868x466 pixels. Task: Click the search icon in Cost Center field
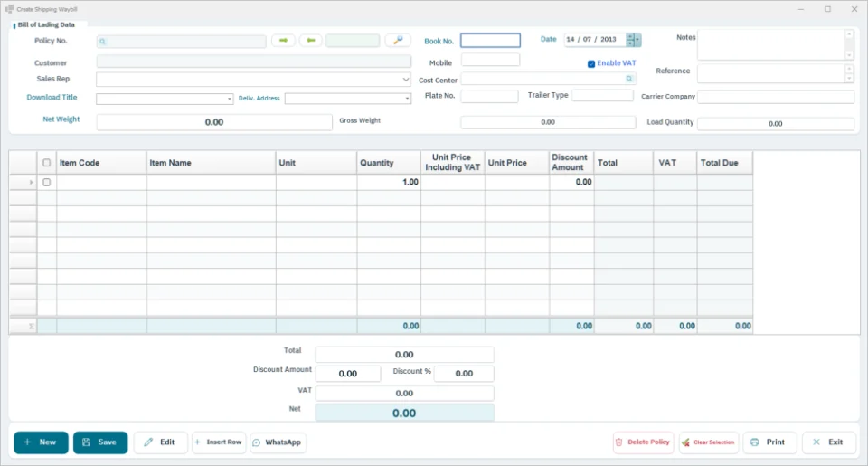[x=629, y=79]
